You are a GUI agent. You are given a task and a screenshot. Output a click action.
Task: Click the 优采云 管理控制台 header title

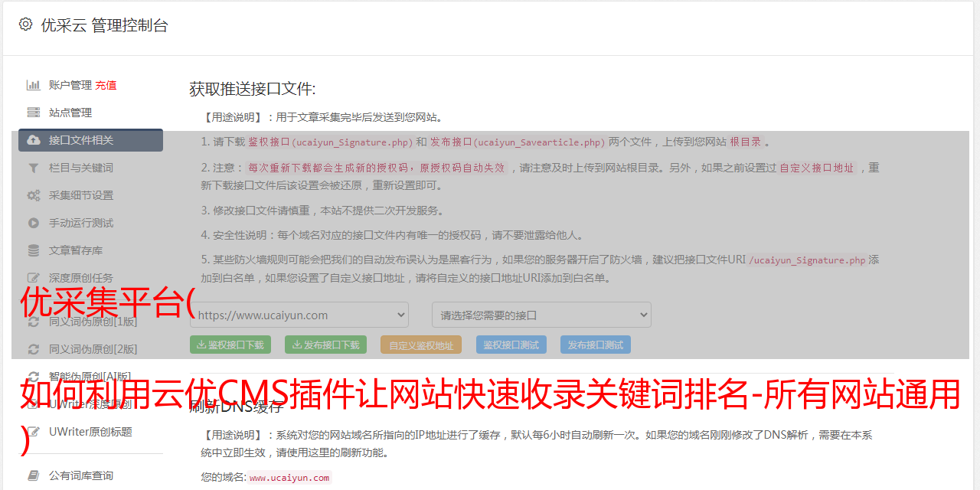click(x=104, y=25)
